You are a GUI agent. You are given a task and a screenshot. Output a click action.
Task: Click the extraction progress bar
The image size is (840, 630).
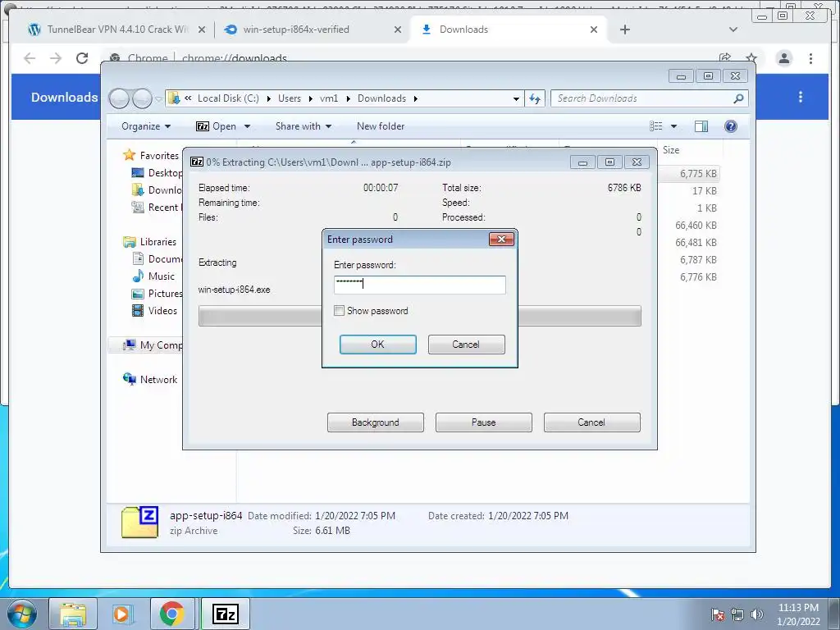click(419, 316)
